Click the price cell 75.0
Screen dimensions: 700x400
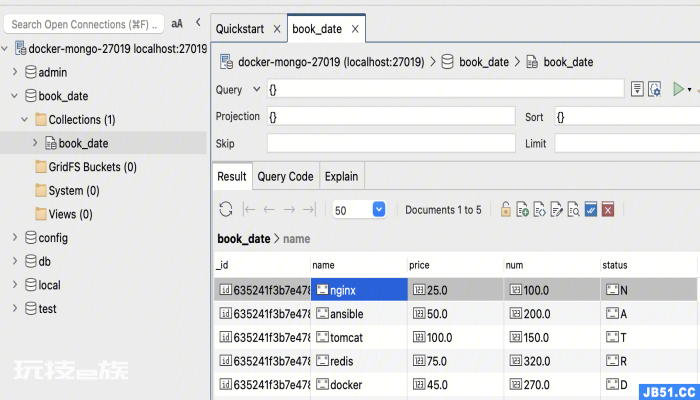(x=455, y=361)
